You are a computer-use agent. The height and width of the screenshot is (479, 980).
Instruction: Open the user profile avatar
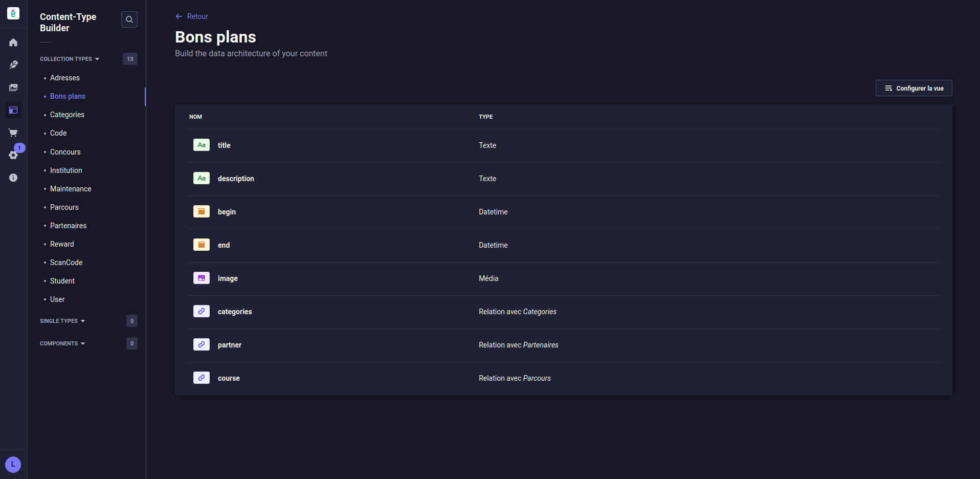tap(13, 464)
